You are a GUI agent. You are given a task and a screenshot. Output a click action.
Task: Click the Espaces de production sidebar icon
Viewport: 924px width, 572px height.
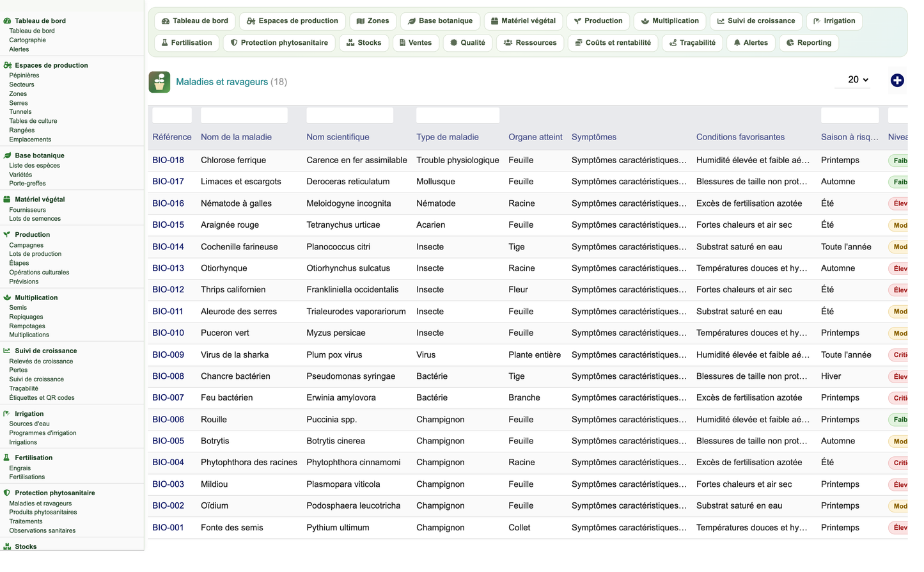tap(7, 65)
